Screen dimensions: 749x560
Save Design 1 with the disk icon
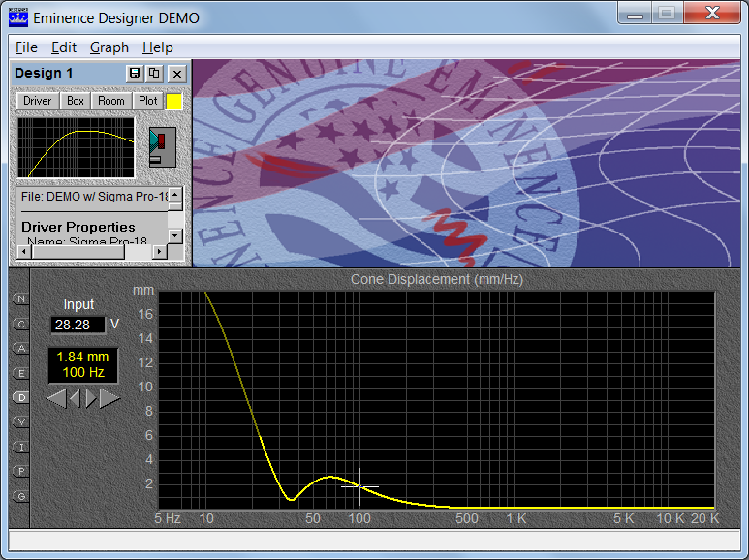[135, 73]
